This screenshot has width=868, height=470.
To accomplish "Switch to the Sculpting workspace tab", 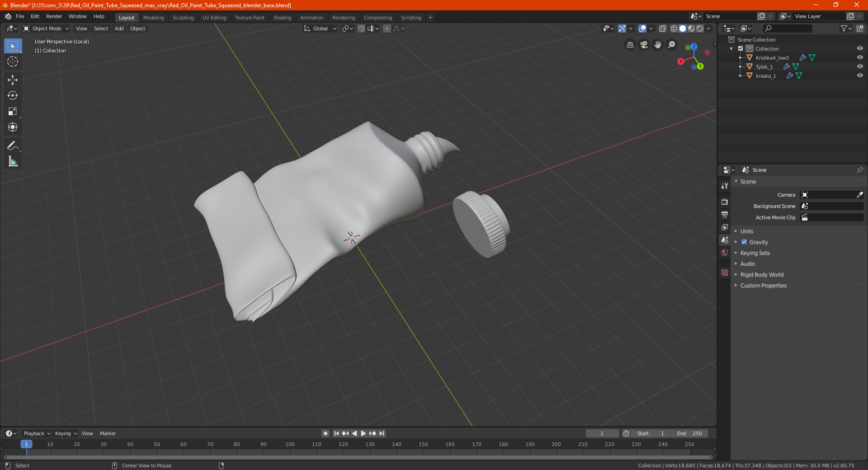I will tap(183, 18).
